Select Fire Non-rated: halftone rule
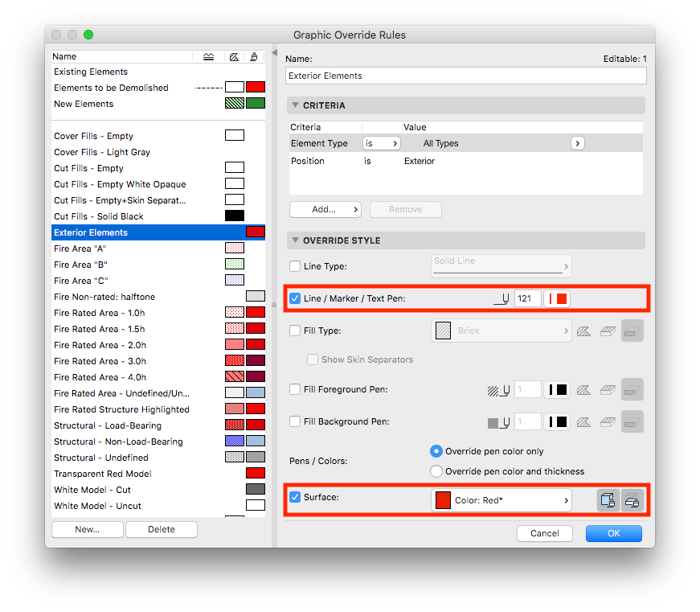700x612 pixels. (158, 297)
